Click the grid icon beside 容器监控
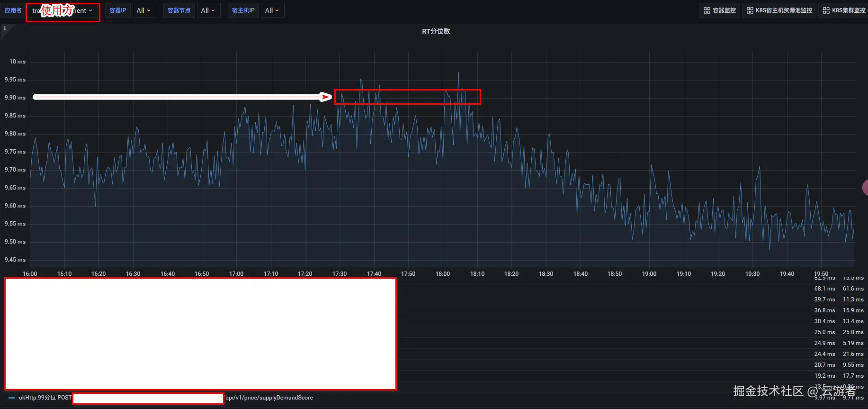The image size is (868, 409). (707, 10)
